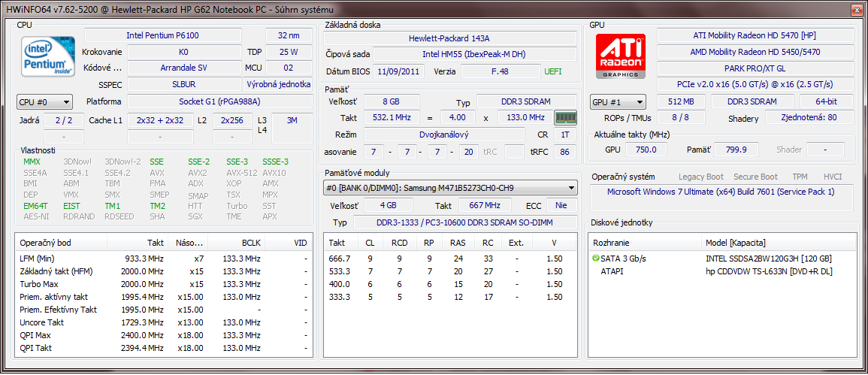Open the GPU #1 selector dropdown
The image size is (868, 375).
coord(618,102)
